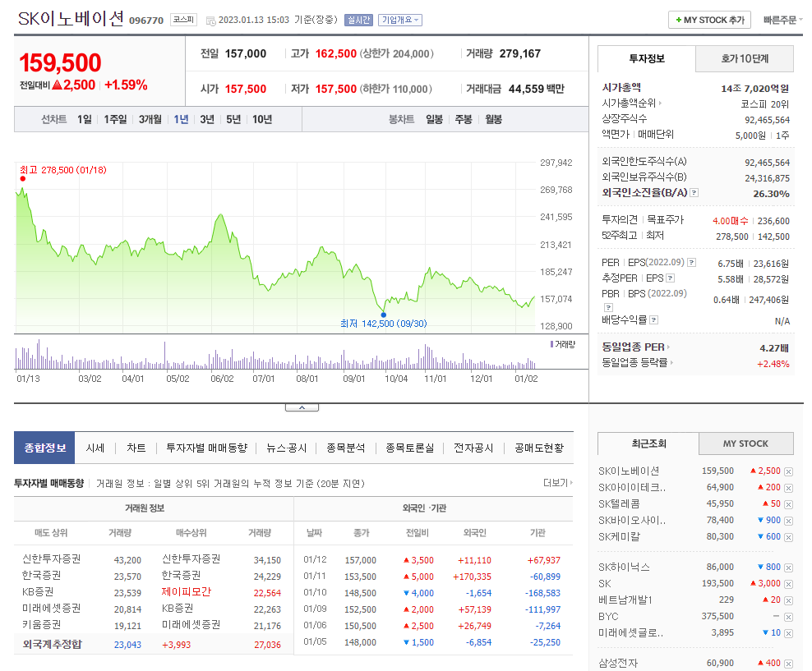
Task: Switch to 최근조회 tab
Action: (648, 444)
